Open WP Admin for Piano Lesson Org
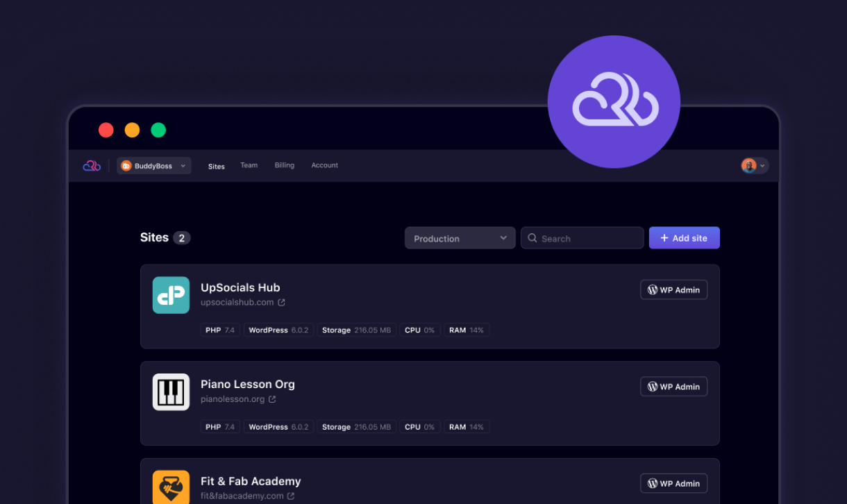Image resolution: width=847 pixels, height=504 pixels. 673,387
